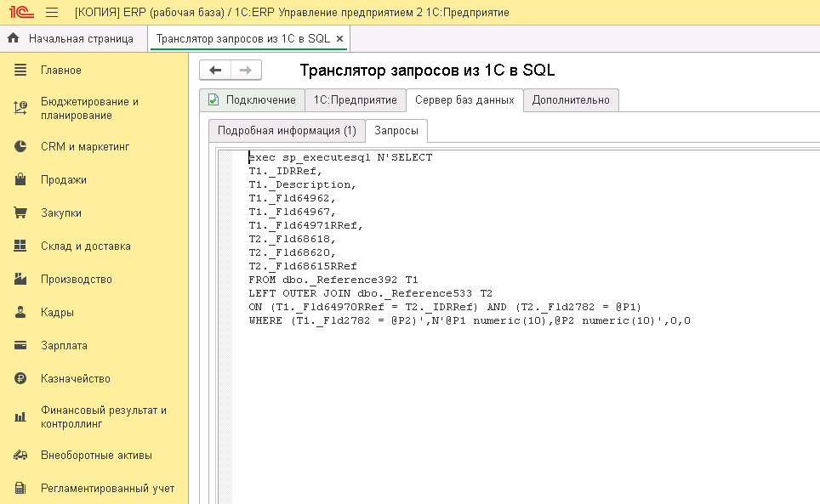Open the Кадры section
820x504 pixels.
(57, 312)
